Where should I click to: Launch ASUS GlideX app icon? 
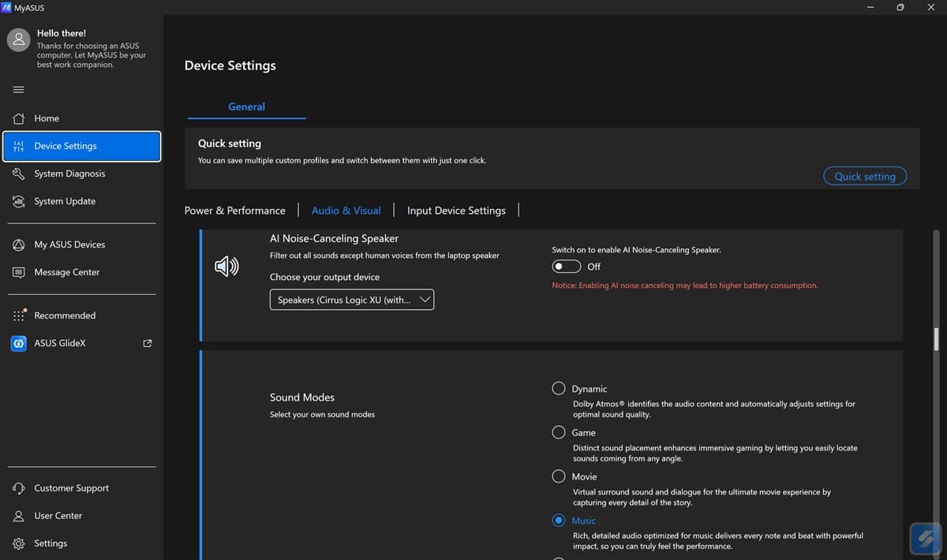(19, 343)
